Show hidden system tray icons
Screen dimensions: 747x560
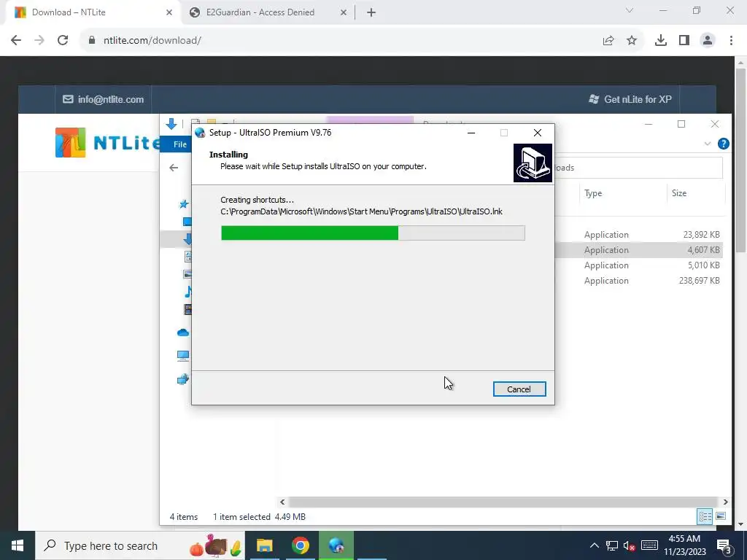(595, 545)
